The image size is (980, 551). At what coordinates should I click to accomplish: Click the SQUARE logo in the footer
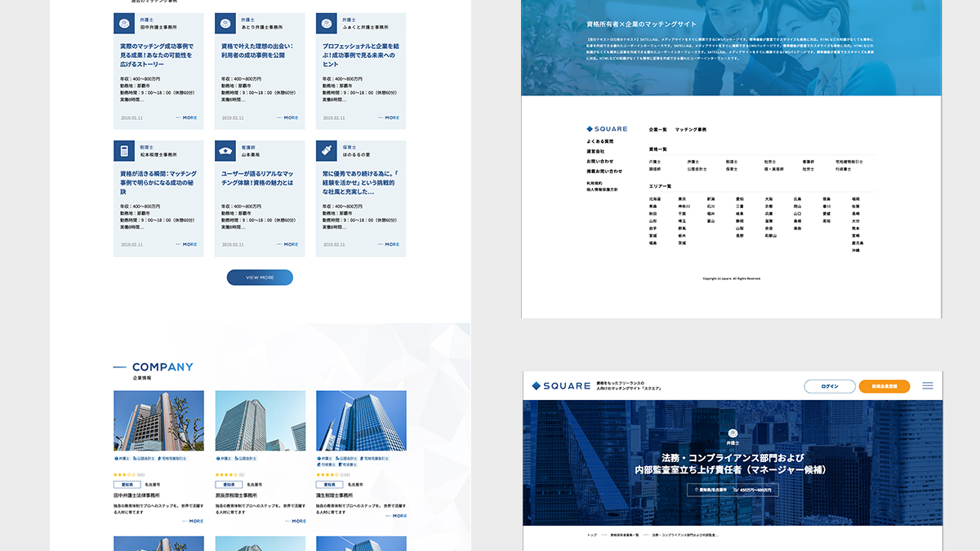[607, 129]
